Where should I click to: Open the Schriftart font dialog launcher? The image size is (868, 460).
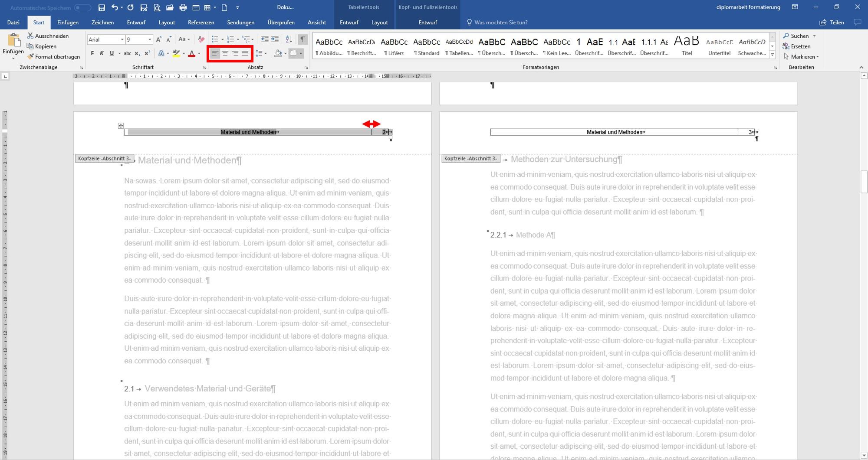[x=204, y=68]
